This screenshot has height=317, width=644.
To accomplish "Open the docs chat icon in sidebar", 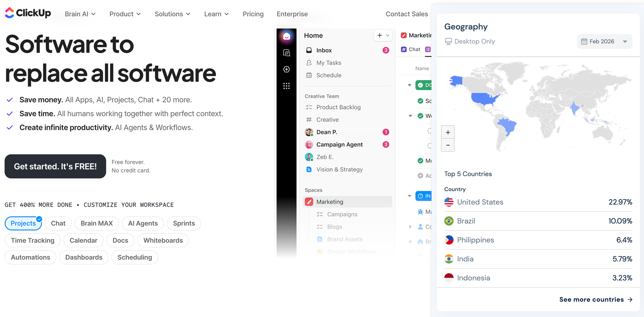I will pyautogui.click(x=286, y=53).
